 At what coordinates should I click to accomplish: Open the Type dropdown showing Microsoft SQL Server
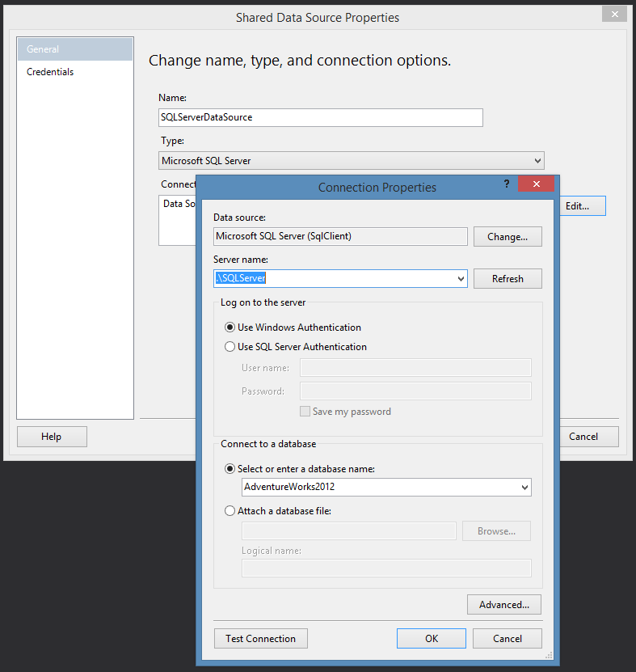coord(352,161)
